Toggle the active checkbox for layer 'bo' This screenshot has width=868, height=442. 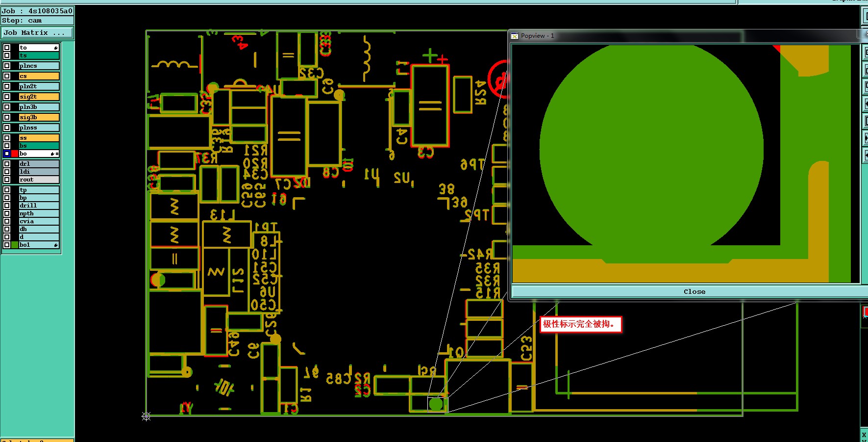point(7,154)
